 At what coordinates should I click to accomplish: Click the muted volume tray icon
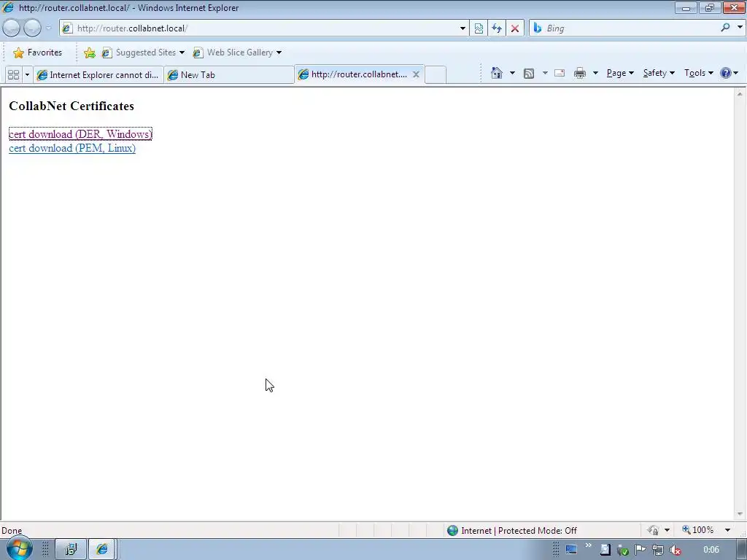click(675, 550)
